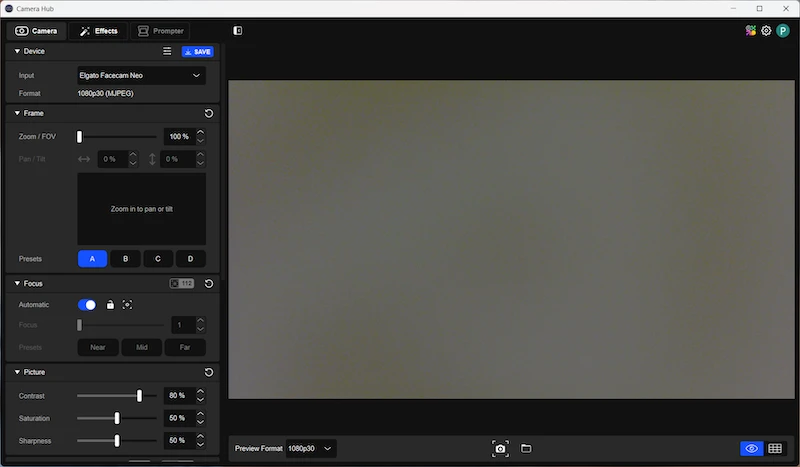The height and width of the screenshot is (467, 800).
Task: Click the Sharpness 50 % value field
Action: pos(179,440)
